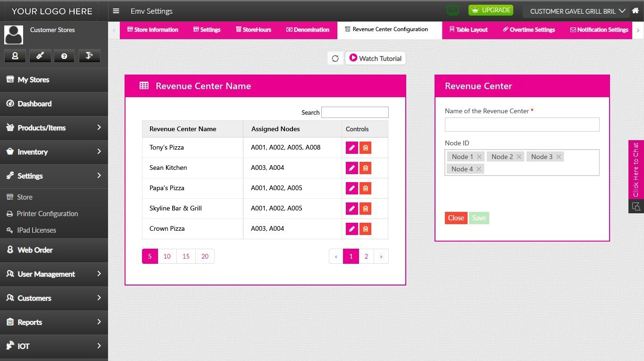Open the customer store dropdown
The image size is (644, 361).
pos(577,11)
